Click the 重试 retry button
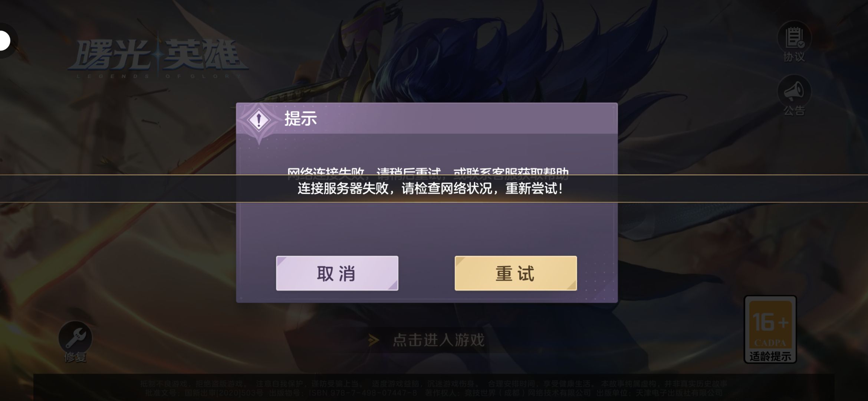The height and width of the screenshot is (401, 868). point(516,273)
